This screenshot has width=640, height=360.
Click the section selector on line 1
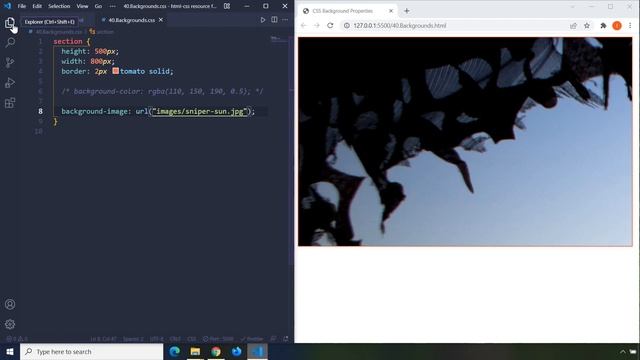point(68,41)
